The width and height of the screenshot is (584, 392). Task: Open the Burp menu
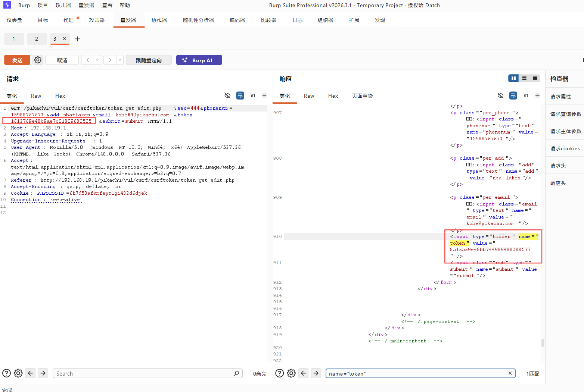24,5
